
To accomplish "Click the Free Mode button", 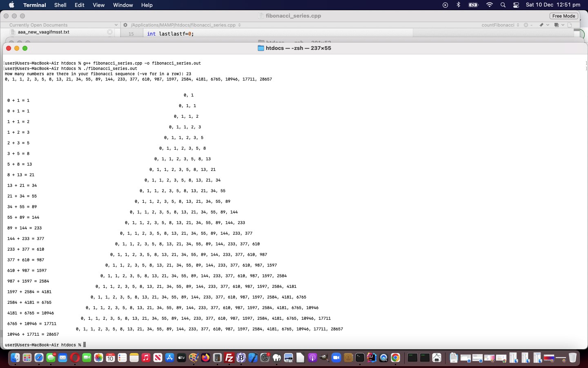I will [x=563, y=16].
